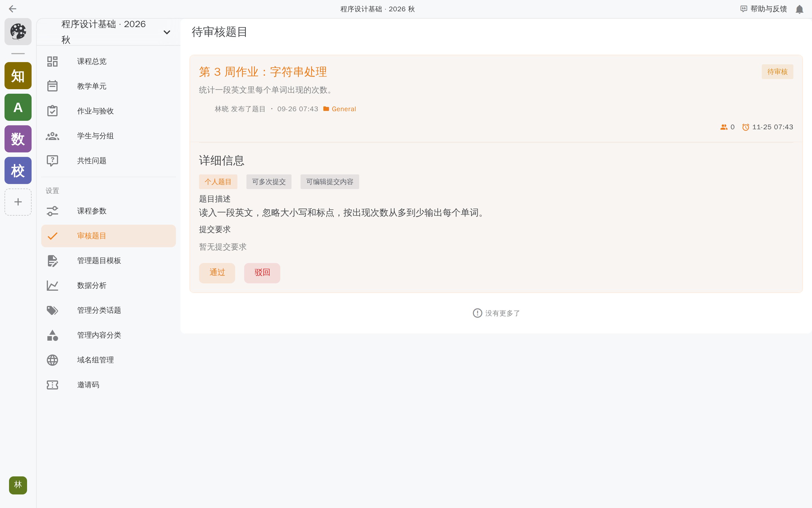Image resolution: width=812 pixels, height=508 pixels.
Task: Open 作业与验收 menu item
Action: point(108,111)
